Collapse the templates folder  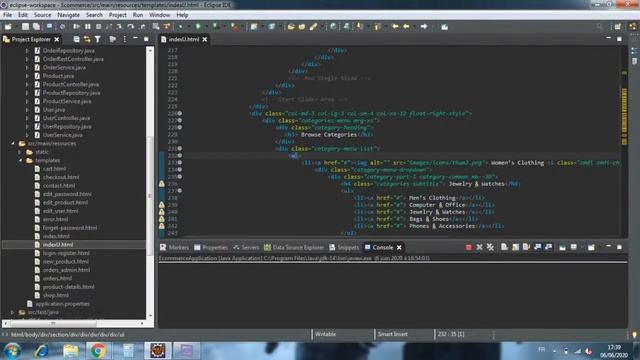[x=20, y=160]
